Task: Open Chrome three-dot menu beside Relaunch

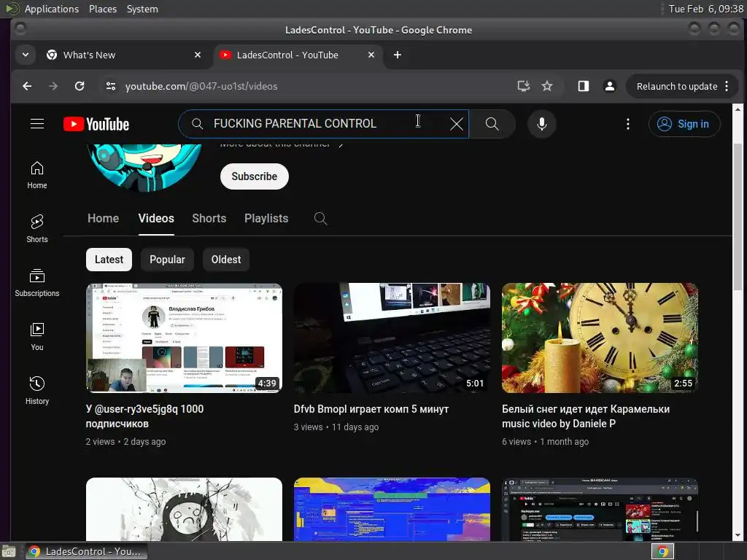Action: (x=727, y=86)
